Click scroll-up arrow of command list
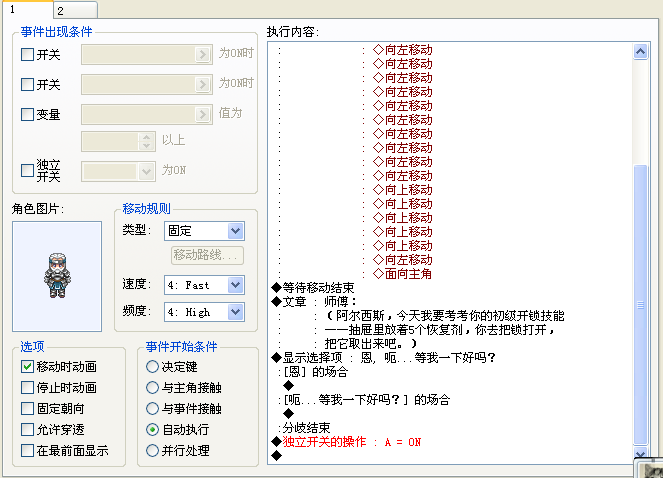 [x=641, y=52]
